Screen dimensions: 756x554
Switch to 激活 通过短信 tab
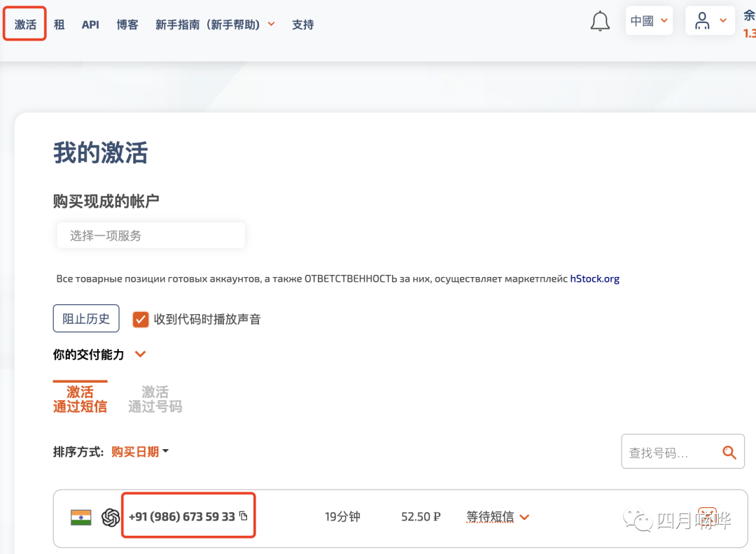pos(80,399)
